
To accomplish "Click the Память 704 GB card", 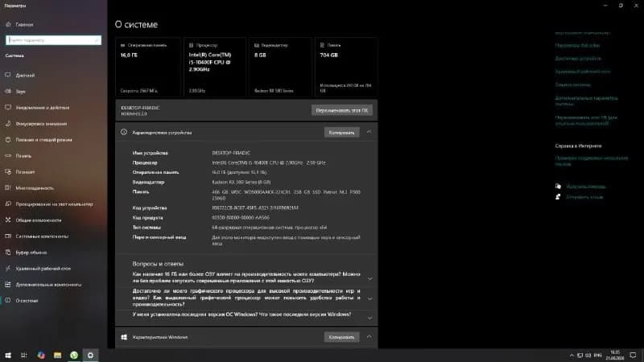I will (x=346, y=68).
